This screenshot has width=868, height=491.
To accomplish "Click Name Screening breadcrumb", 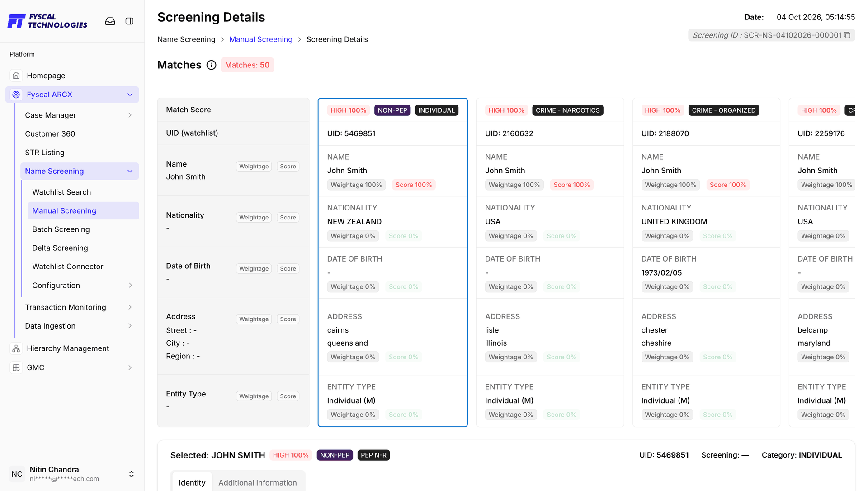I will pyautogui.click(x=186, y=39).
